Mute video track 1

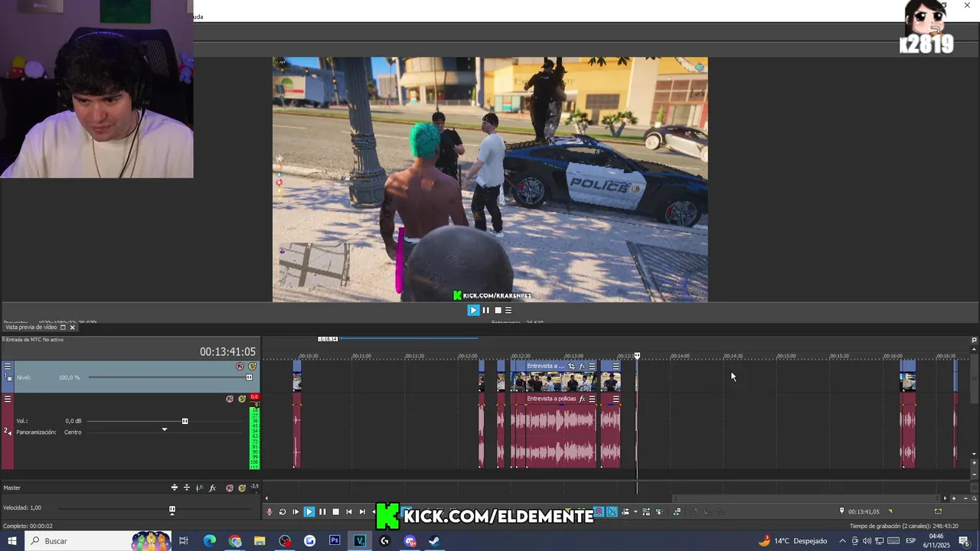click(x=240, y=367)
